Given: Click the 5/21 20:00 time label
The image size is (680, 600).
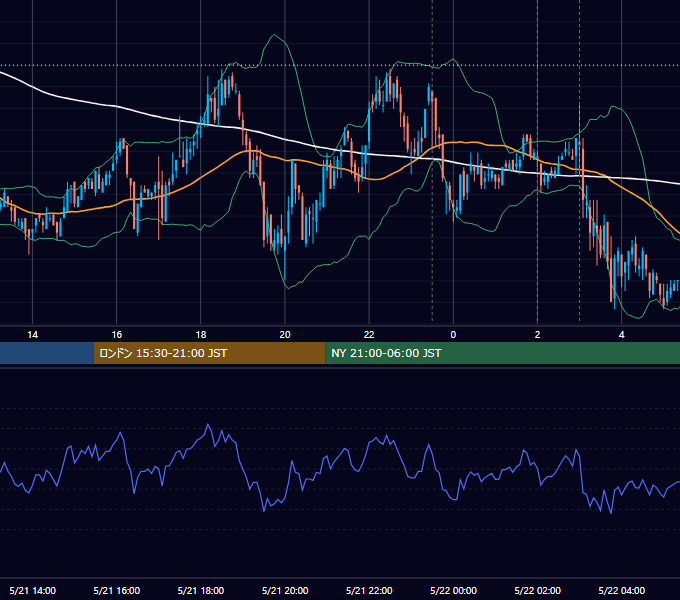Looking at the screenshot, I should 285,590.
